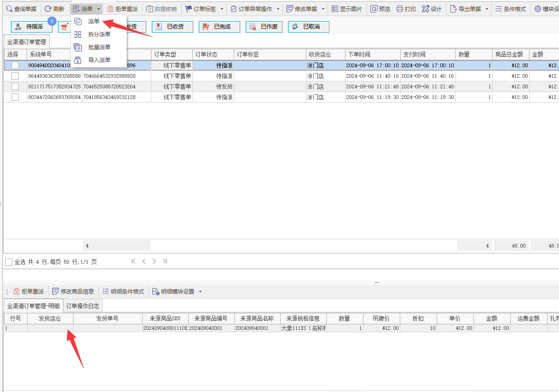Tick checkbox for order 9211717517352934725
The width and height of the screenshot is (559, 392).
coord(15,86)
